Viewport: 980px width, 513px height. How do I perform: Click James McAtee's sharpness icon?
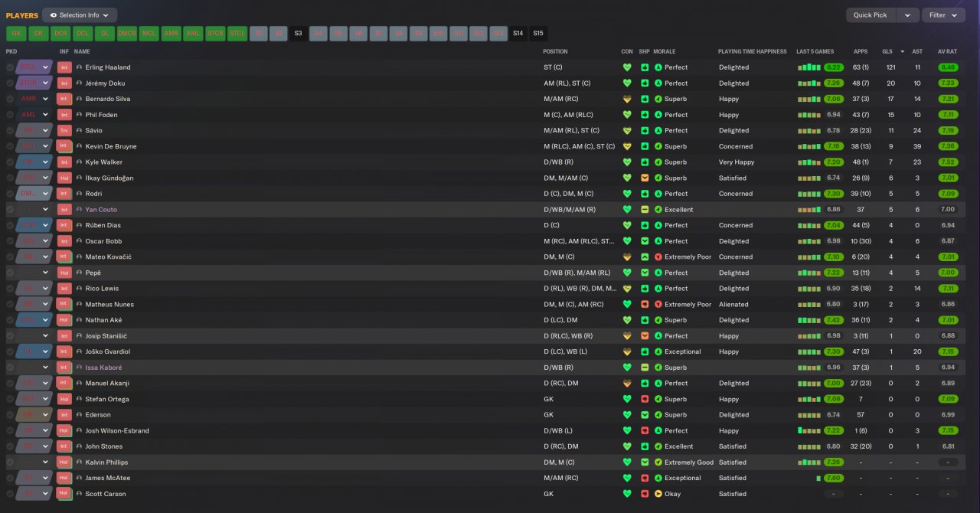[x=645, y=478]
